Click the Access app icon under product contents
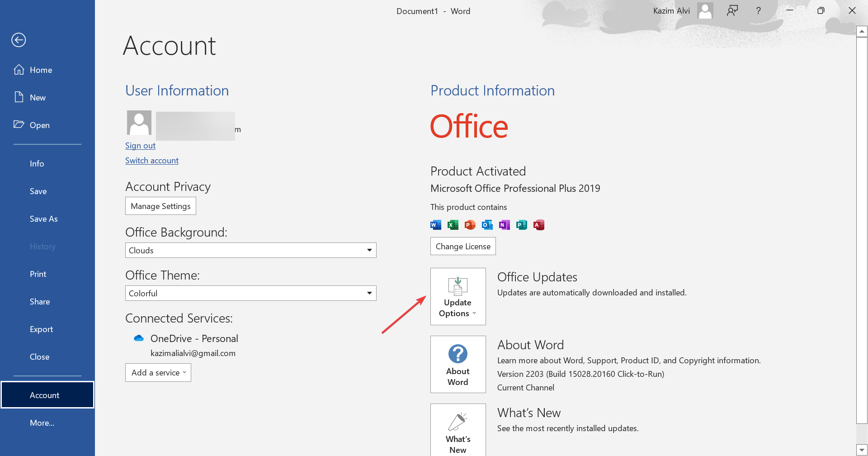This screenshot has width=868, height=456. 539,225
